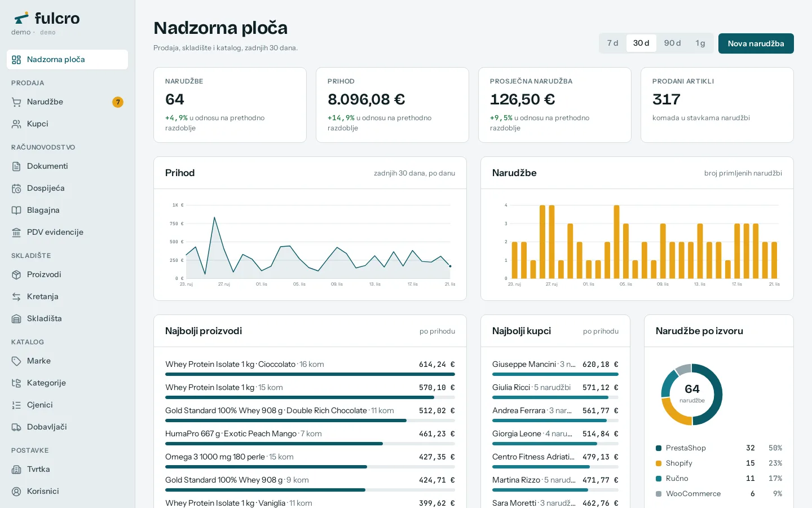This screenshot has width=812, height=508.
Task: Click the Nadzorna ploča dashboard icon
Action: [x=16, y=60]
